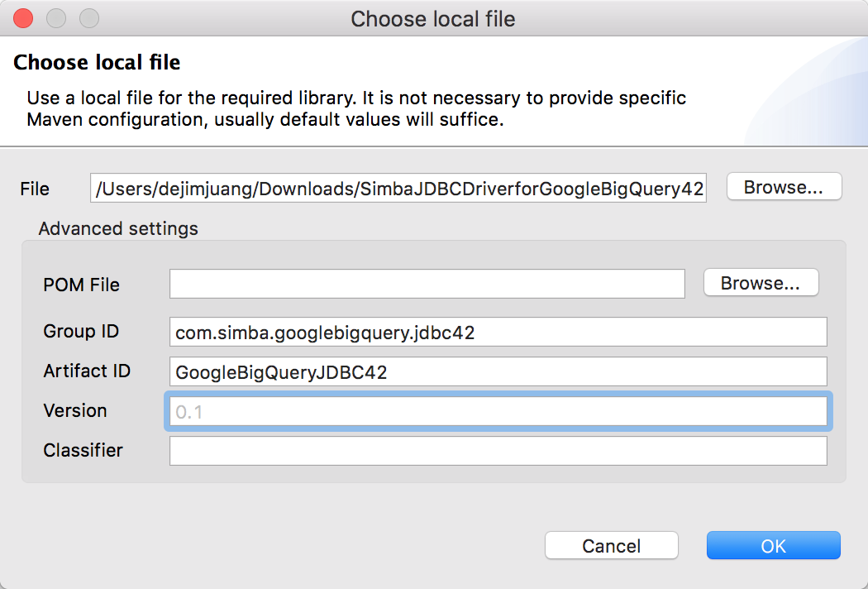
Task: Click the Advanced settings group label
Action: 118,228
